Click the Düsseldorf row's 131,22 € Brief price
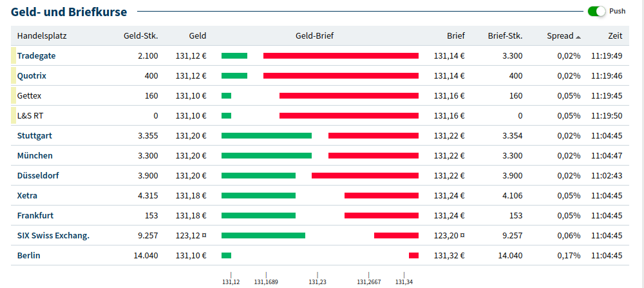This screenshot has width=644, height=288. (x=449, y=176)
